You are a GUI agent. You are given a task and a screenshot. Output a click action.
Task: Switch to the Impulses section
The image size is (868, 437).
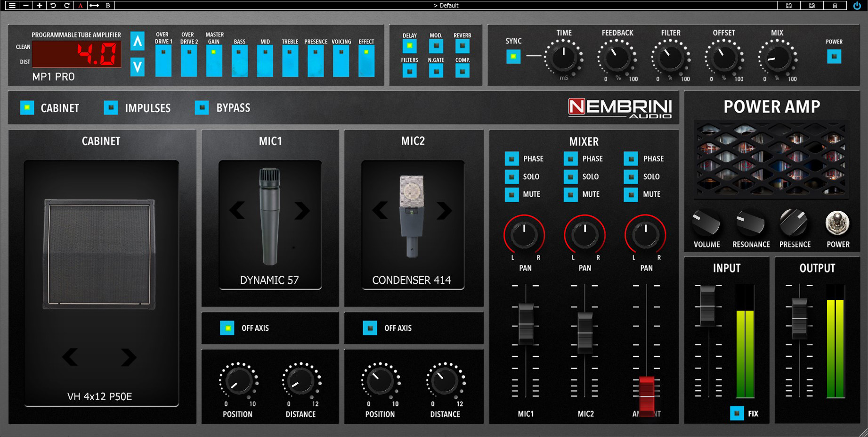111,108
